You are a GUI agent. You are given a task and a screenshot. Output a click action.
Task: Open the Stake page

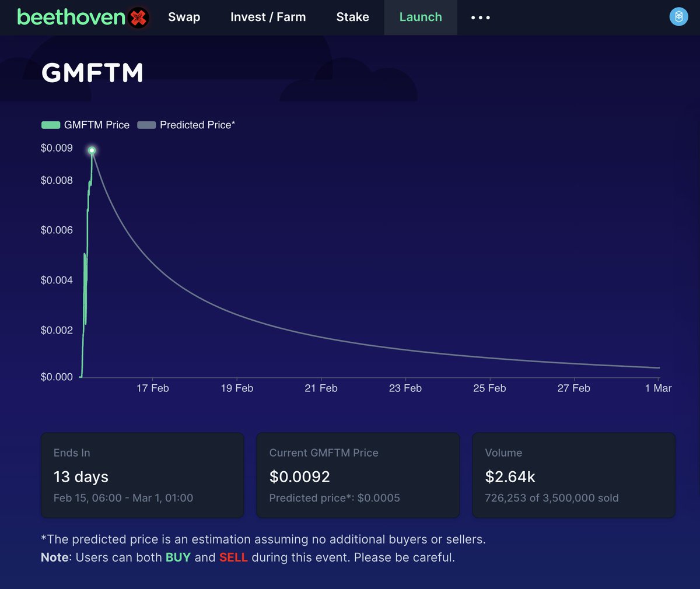[352, 17]
